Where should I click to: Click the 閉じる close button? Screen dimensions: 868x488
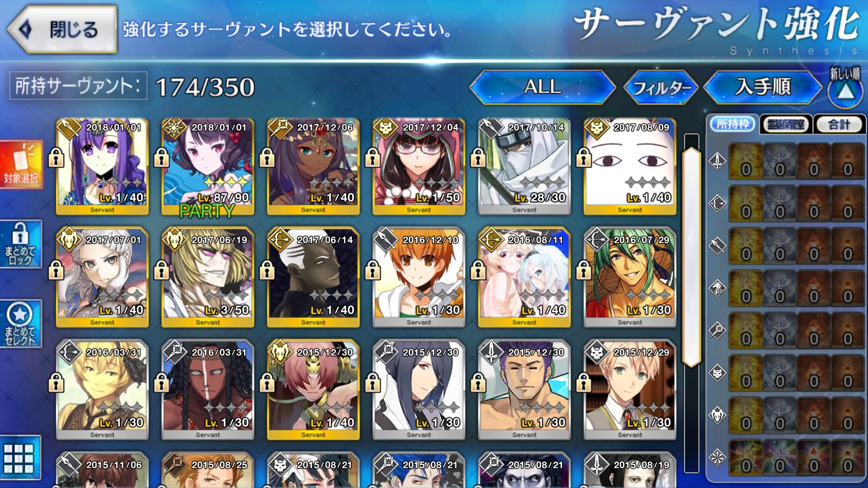coord(62,29)
